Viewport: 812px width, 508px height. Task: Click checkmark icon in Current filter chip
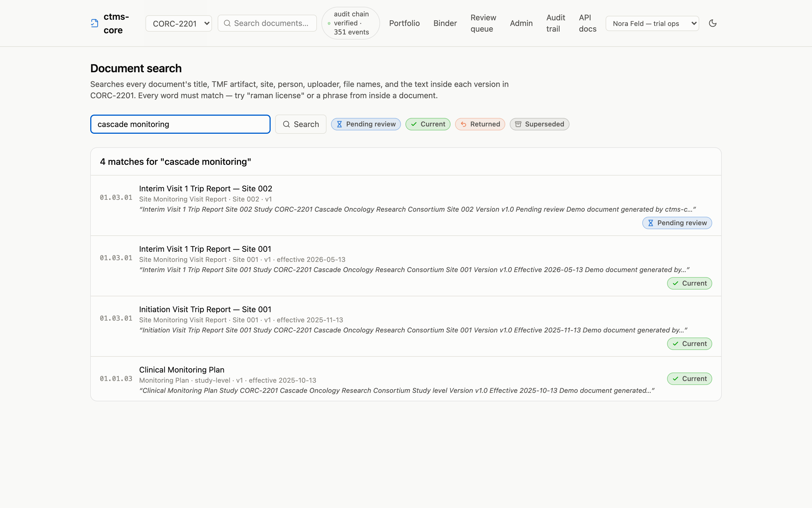click(x=414, y=124)
